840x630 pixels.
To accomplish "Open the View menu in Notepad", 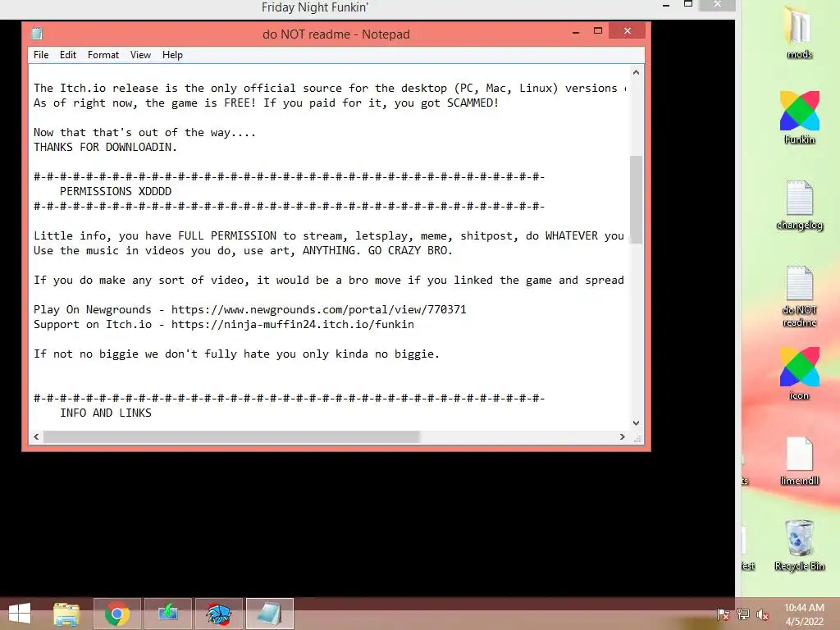I will (140, 55).
